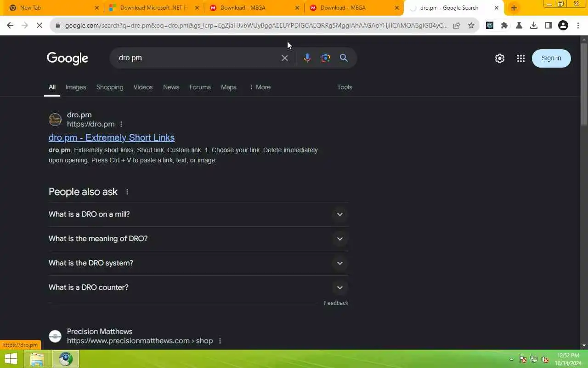
Task: Open the network tray icon
Action: [x=534, y=359]
